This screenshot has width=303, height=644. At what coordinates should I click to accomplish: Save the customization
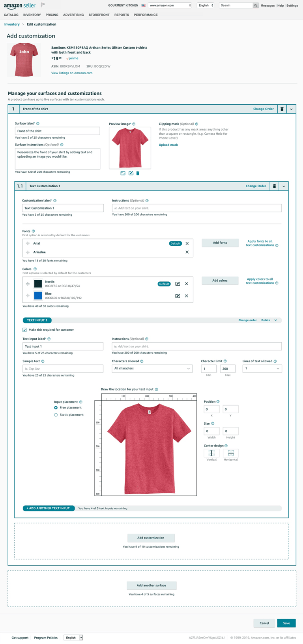(286, 623)
